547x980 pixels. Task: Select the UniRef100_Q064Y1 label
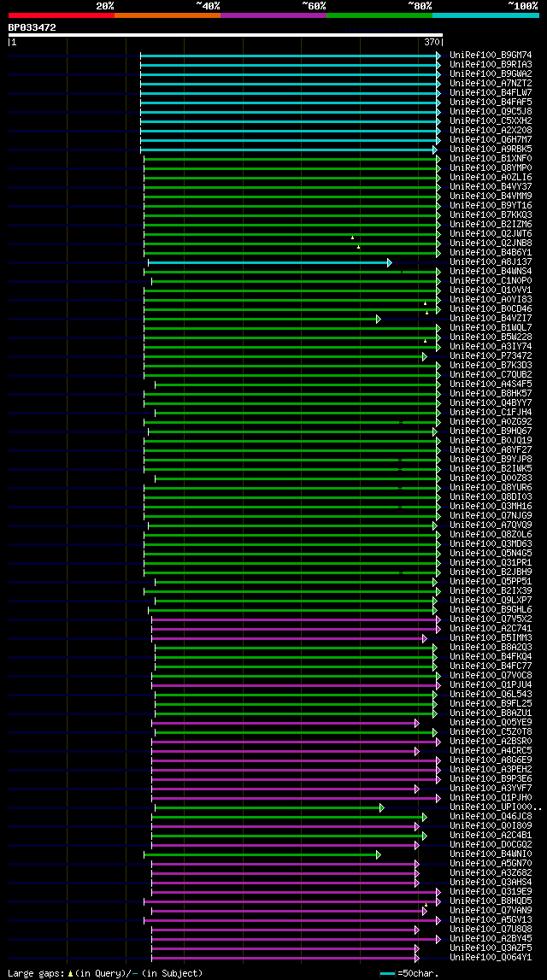click(491, 958)
